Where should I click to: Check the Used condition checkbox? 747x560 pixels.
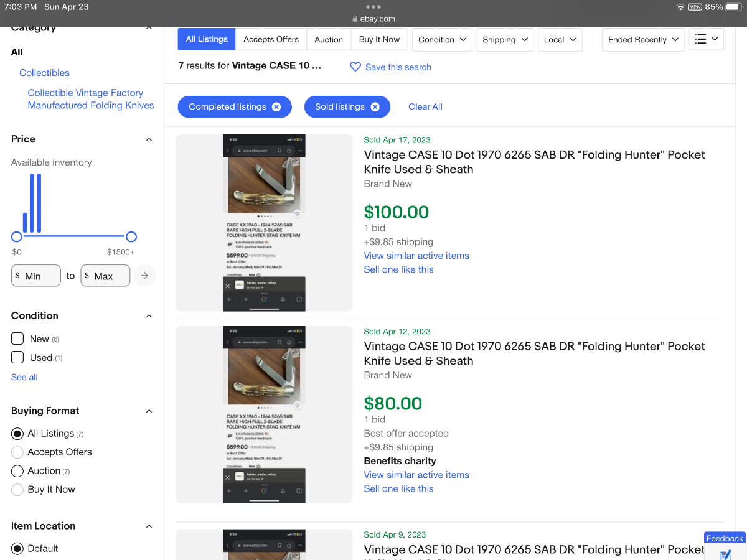point(17,358)
